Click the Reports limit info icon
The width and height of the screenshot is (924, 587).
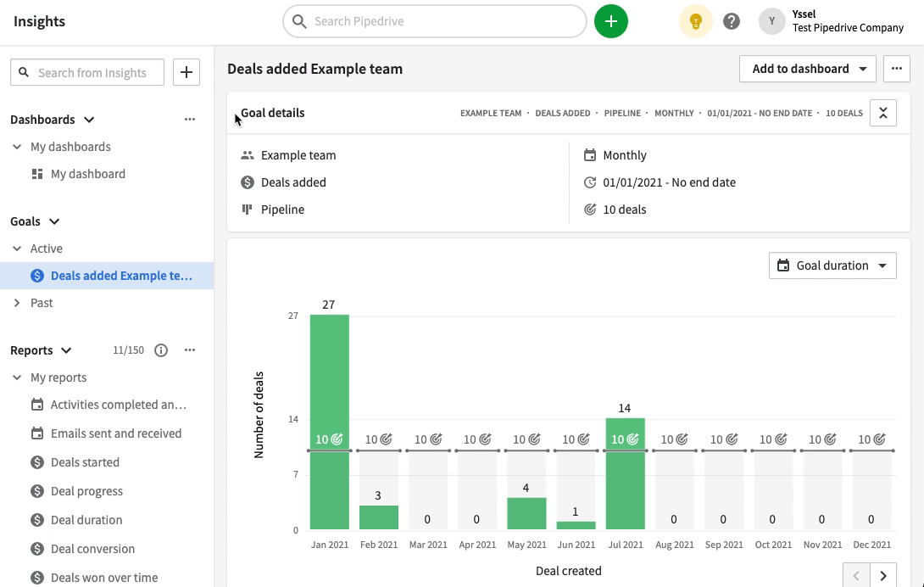click(x=161, y=350)
